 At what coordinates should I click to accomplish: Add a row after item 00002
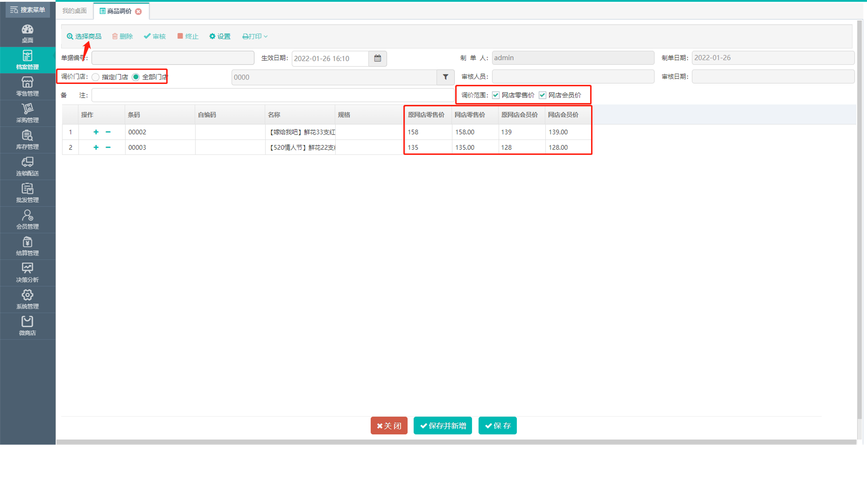[96, 132]
